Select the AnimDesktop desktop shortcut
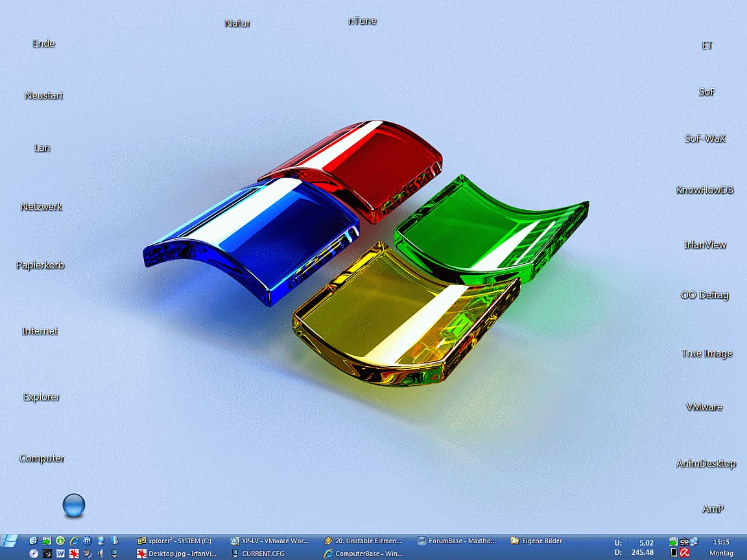 (706, 463)
